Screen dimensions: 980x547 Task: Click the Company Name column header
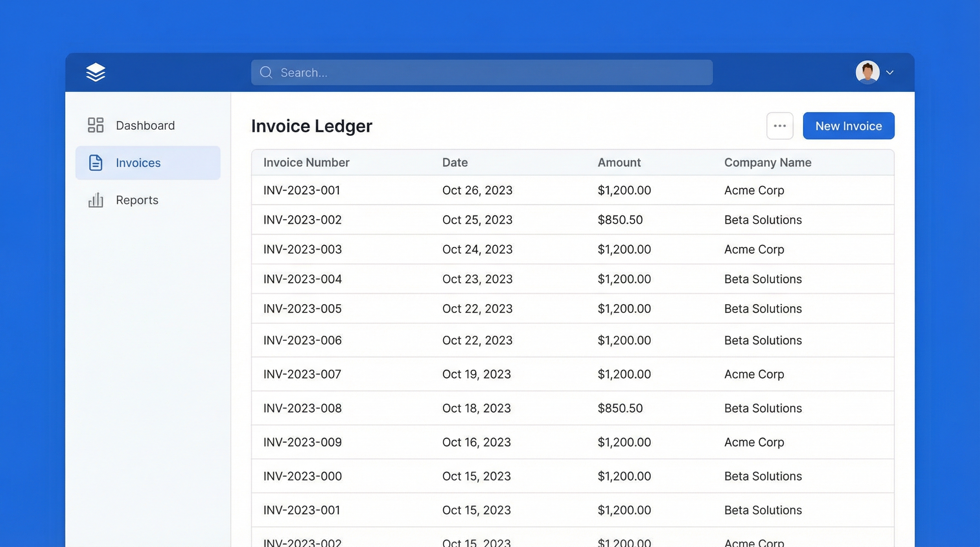pyautogui.click(x=767, y=162)
